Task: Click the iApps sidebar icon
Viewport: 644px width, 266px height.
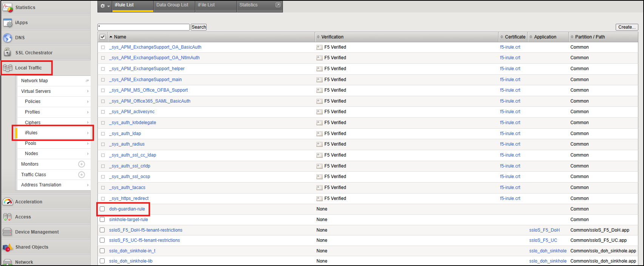Action: click(8, 23)
